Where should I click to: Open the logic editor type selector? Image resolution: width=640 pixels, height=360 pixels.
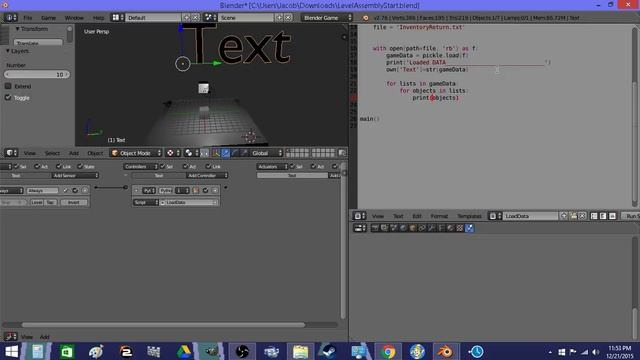[x=11, y=337]
